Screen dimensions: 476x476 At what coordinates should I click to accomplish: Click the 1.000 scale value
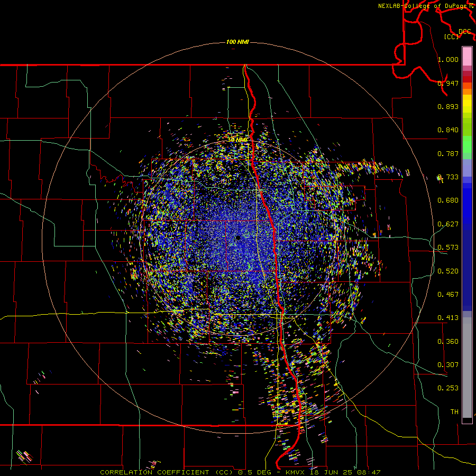pos(448,59)
